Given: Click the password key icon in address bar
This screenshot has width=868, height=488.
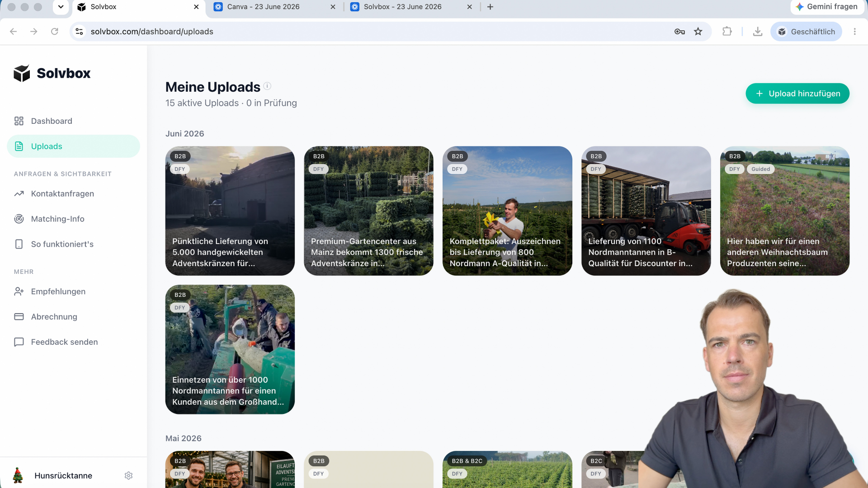Looking at the screenshot, I should 679,32.
